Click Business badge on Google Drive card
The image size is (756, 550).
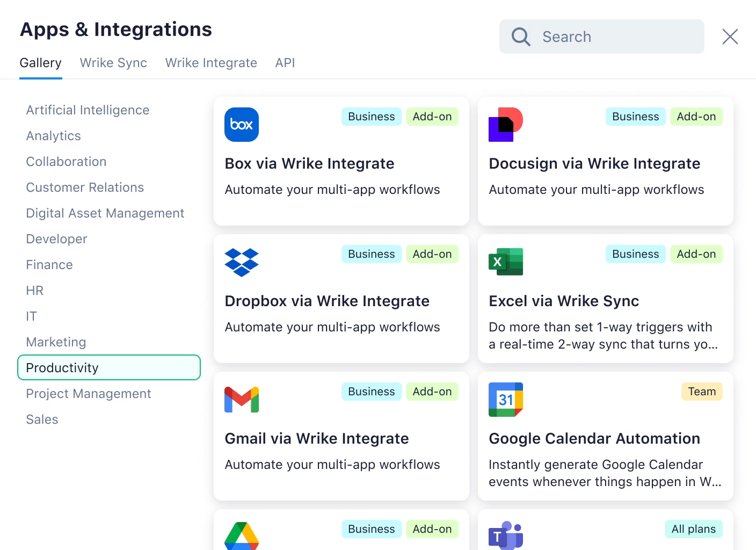(x=372, y=529)
